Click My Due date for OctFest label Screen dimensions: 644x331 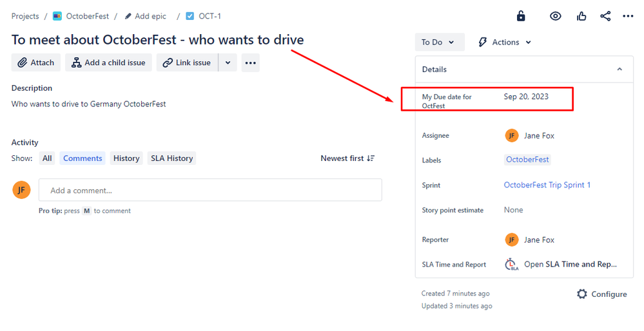(447, 101)
